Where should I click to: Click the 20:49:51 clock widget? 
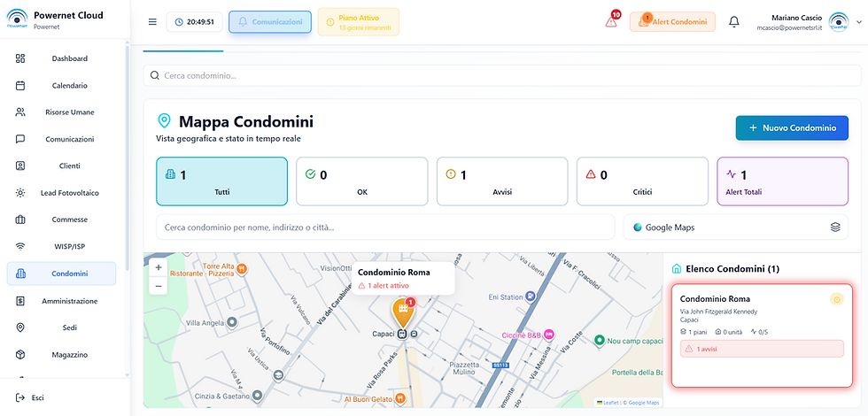pos(194,22)
